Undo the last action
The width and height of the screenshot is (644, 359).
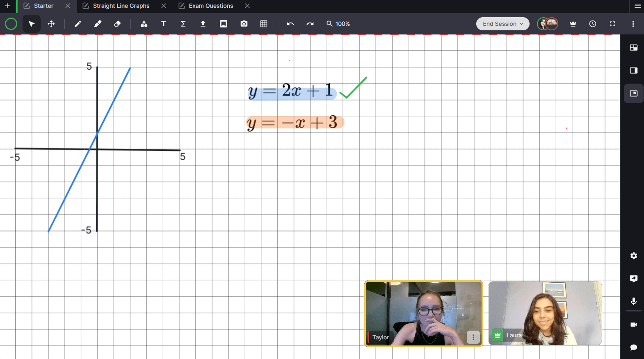tap(290, 24)
